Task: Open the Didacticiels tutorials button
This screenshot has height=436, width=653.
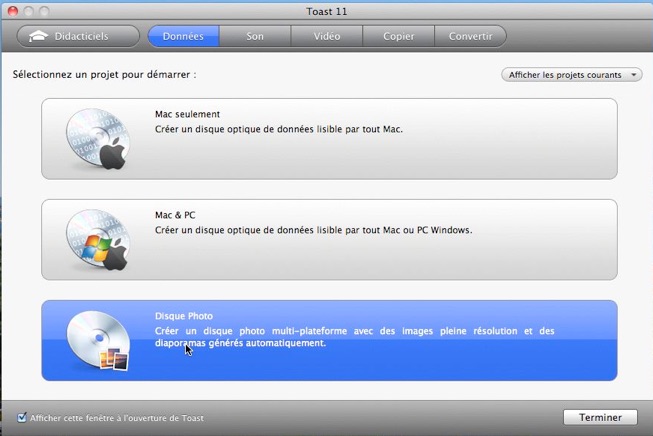Action: point(78,36)
